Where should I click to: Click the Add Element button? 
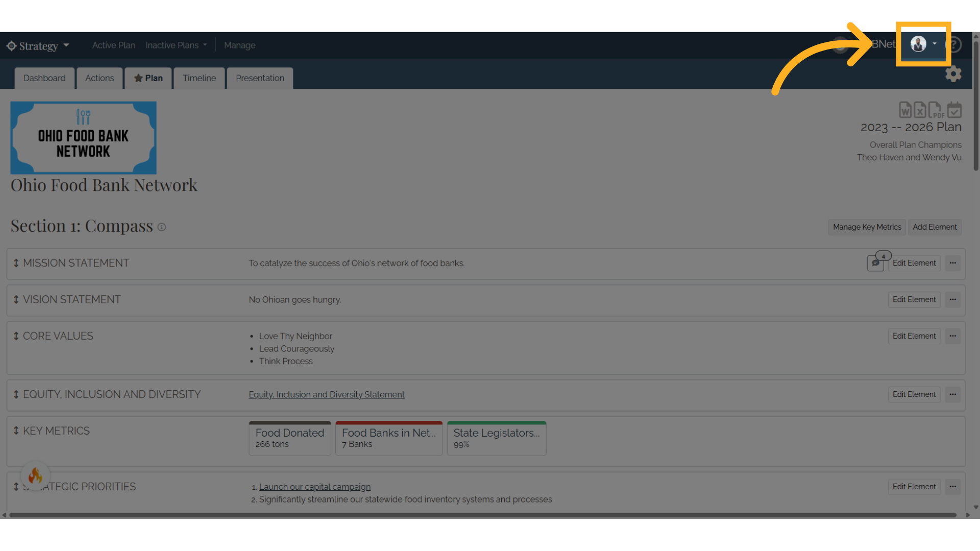935,227
